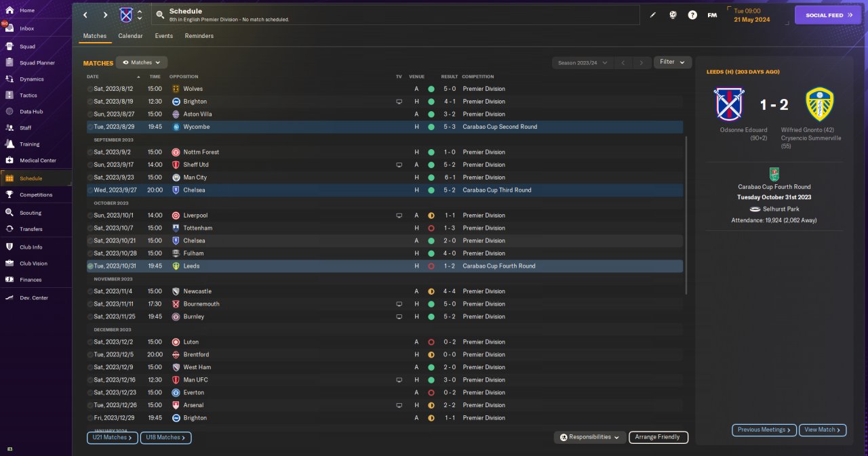
Task: Toggle selection circle for Newcastle match
Action: coord(90,291)
